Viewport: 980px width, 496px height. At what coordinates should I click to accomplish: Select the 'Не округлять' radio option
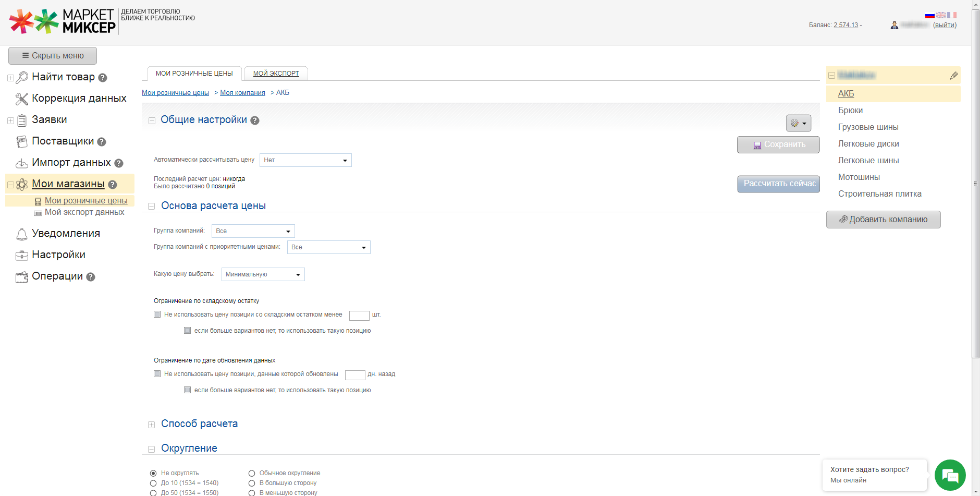click(153, 474)
